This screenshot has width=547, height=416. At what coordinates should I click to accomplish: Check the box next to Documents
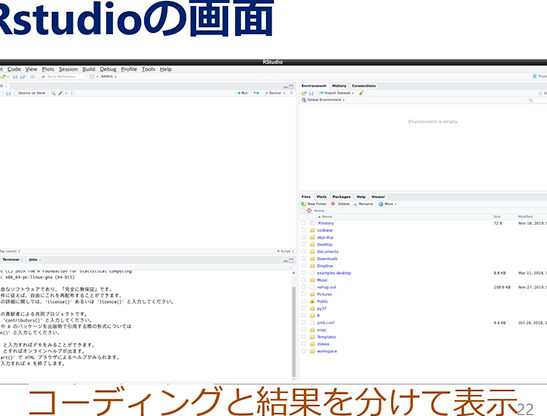point(303,252)
